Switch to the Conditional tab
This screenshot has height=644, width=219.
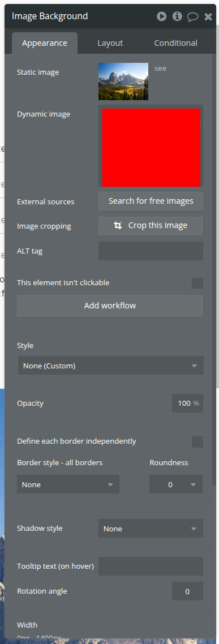[x=175, y=43]
